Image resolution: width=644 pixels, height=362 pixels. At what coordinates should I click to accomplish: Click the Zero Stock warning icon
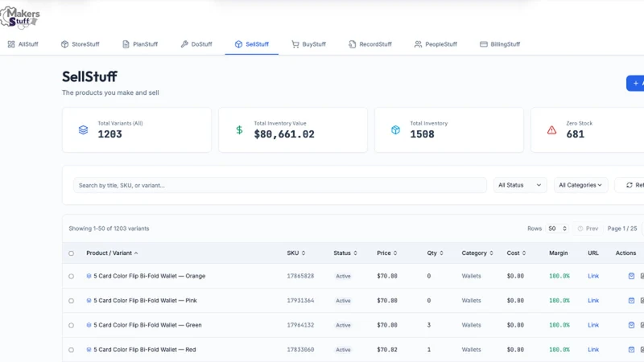pos(551,130)
